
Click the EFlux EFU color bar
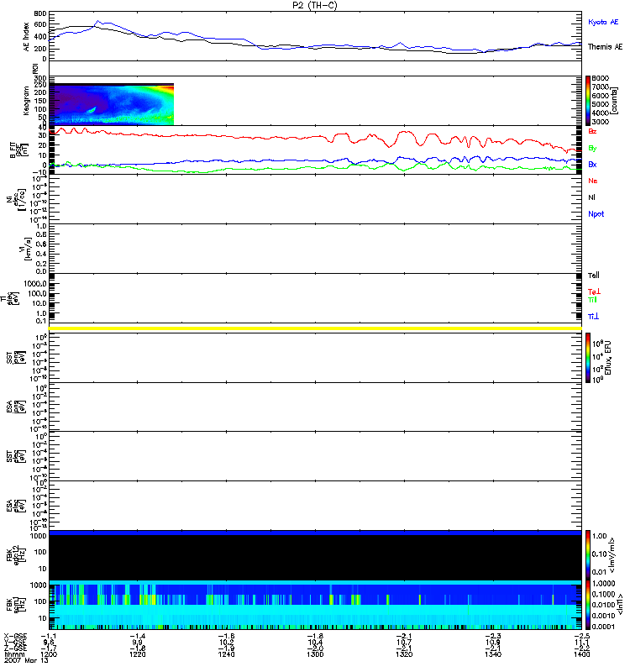point(588,358)
